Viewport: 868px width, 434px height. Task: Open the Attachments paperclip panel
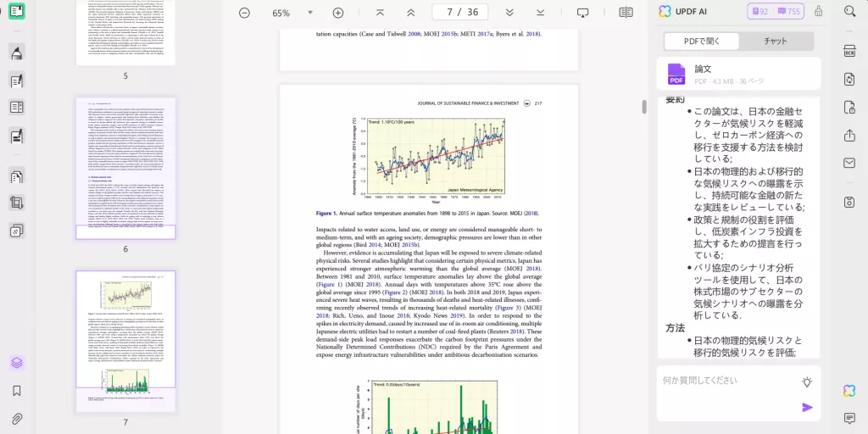click(17, 419)
